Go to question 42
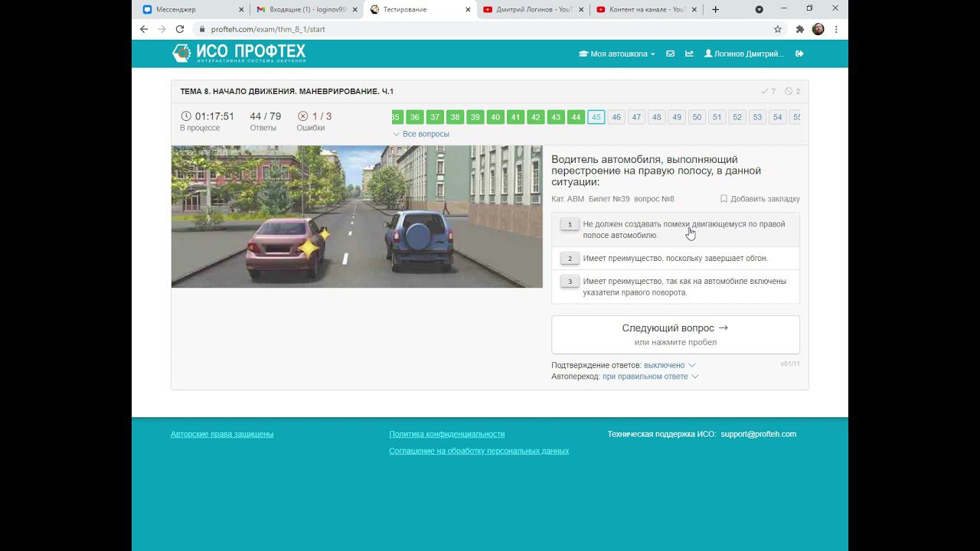The width and height of the screenshot is (980, 551). (x=536, y=117)
